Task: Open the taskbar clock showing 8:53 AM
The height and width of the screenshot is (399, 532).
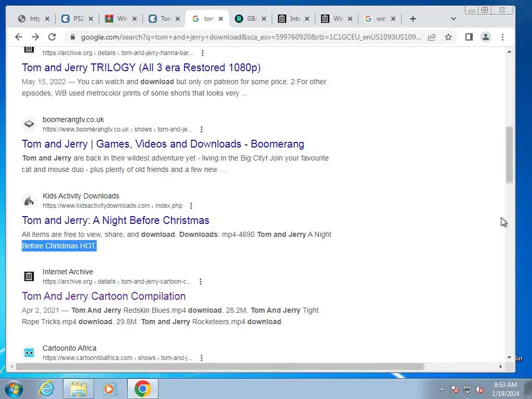Action: [x=506, y=389]
